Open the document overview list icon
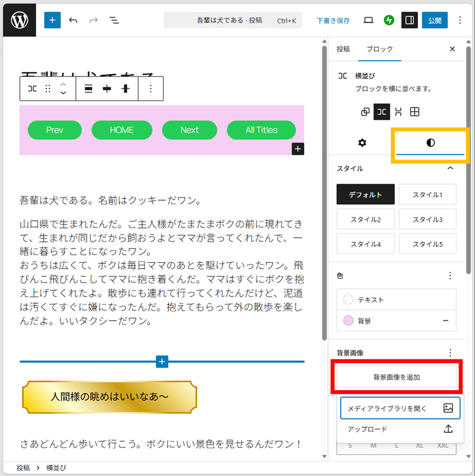This screenshot has width=475, height=476. (114, 21)
